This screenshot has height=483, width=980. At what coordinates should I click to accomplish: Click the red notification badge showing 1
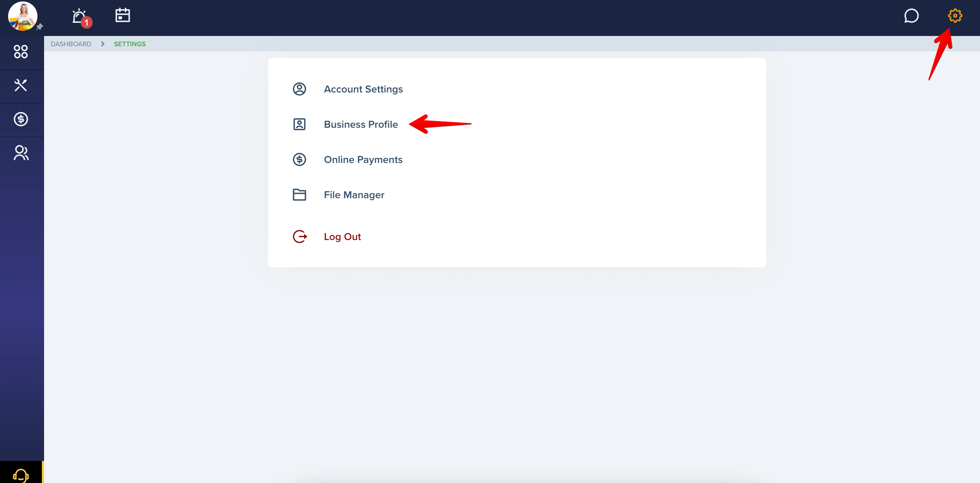tap(87, 23)
